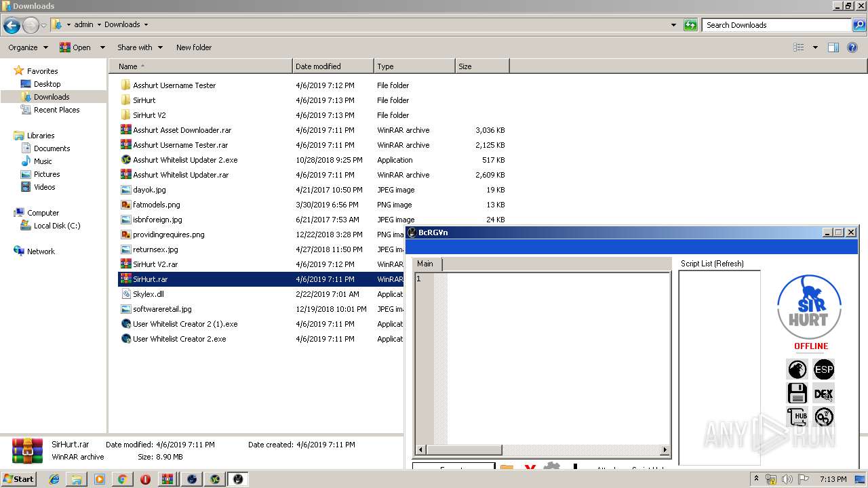Open Internet Explorer from taskbar
868x488 pixels.
tap(54, 479)
